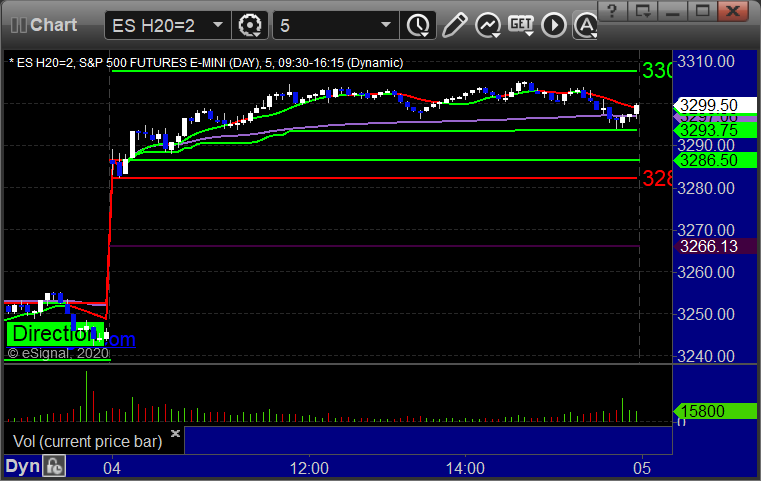Close the chart window with red X
This screenshot has width=761, height=481.
733,11
